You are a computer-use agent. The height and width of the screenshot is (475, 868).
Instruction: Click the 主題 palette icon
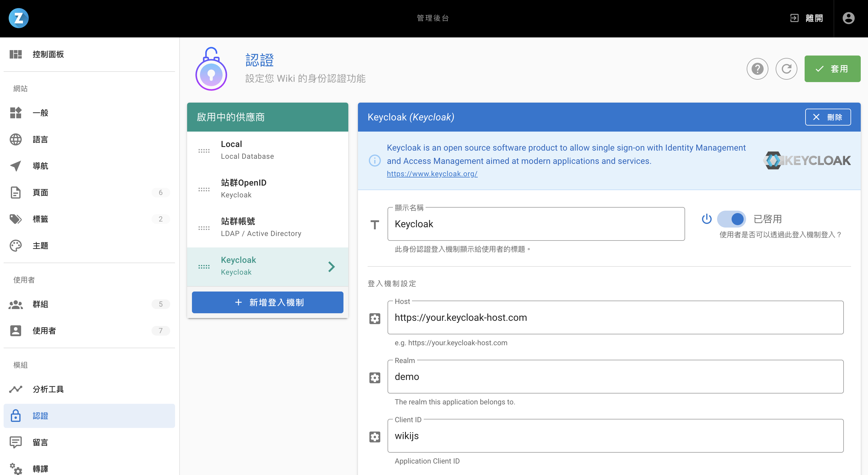(15, 246)
